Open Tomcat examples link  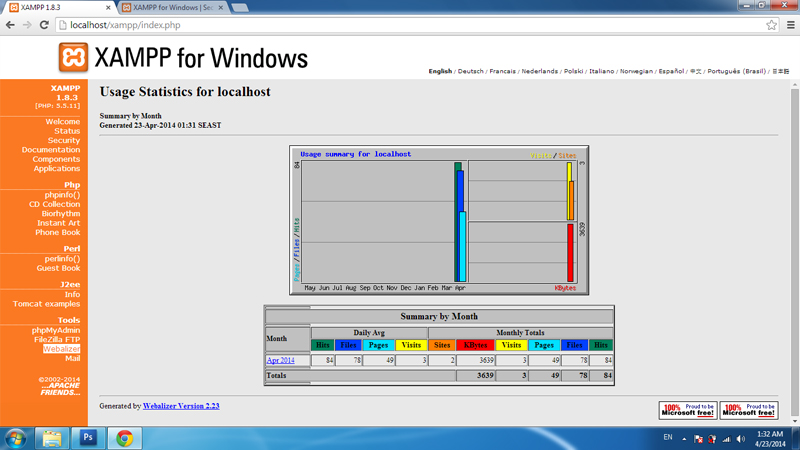46,304
